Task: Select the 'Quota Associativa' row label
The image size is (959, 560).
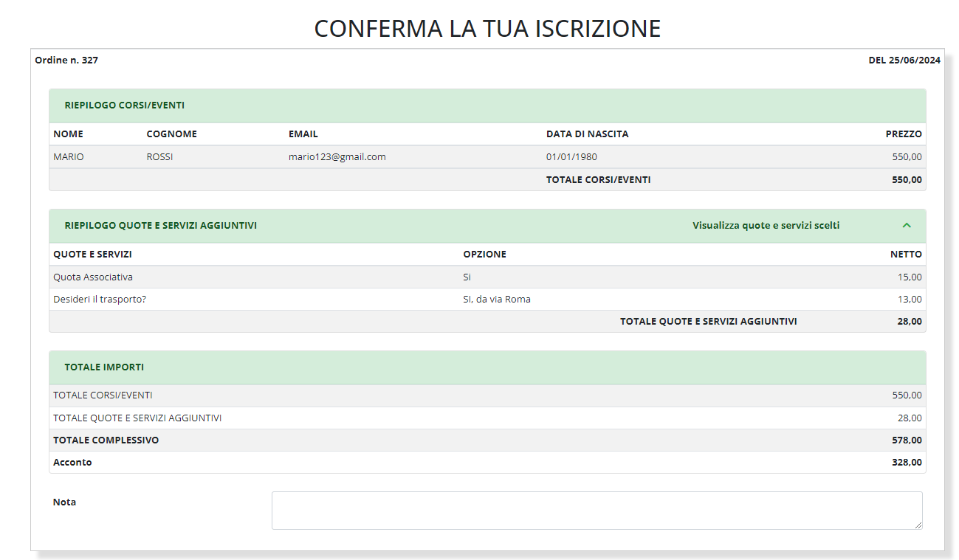Action: click(x=93, y=277)
